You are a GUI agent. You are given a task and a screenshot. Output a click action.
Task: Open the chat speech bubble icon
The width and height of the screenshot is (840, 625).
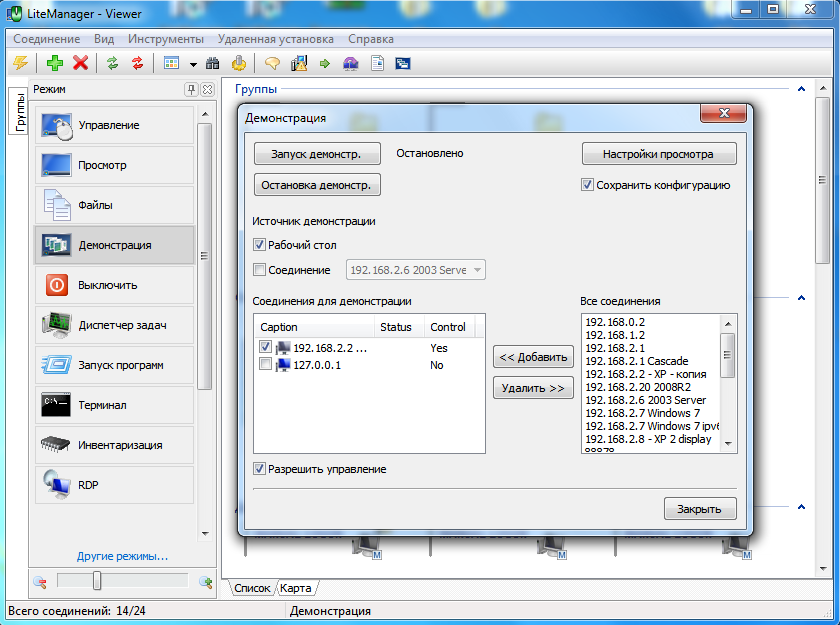pos(272,63)
